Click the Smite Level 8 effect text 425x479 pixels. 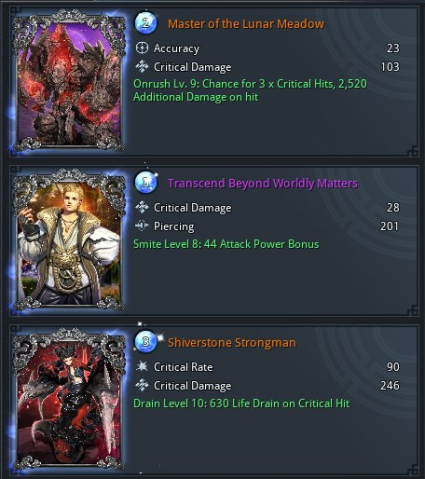(226, 244)
